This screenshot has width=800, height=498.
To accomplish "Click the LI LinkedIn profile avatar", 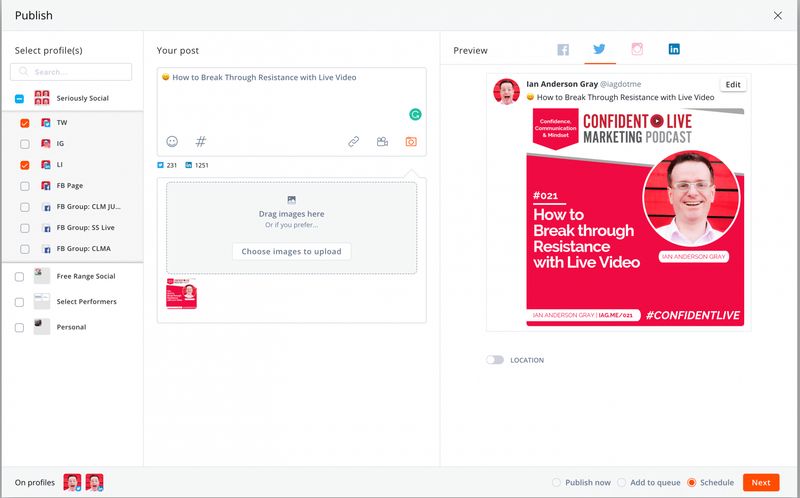I will [46, 164].
